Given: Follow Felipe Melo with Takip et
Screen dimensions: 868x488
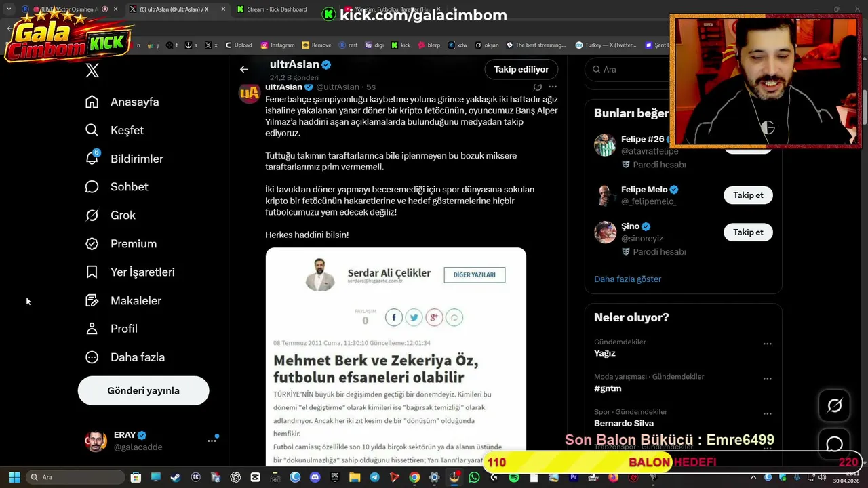Looking at the screenshot, I should [748, 195].
